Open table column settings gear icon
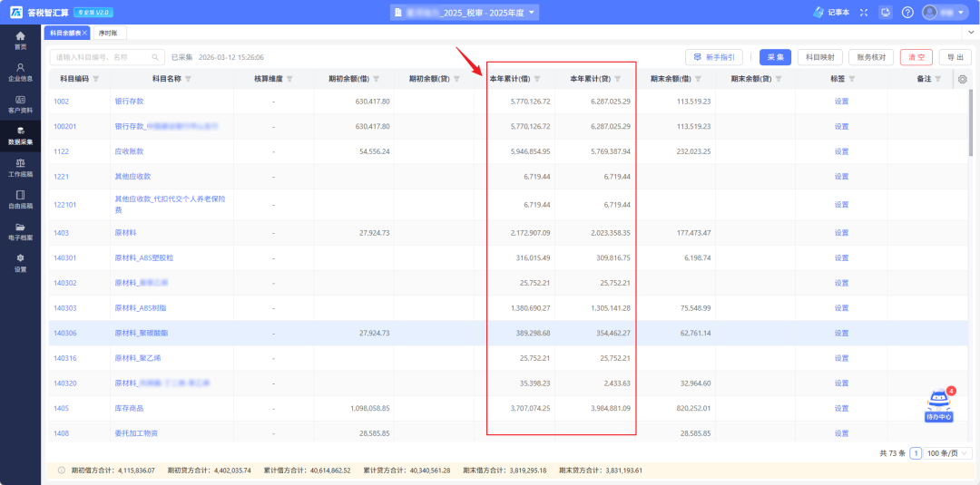Image resolution: width=980 pixels, height=485 pixels. coord(963,79)
